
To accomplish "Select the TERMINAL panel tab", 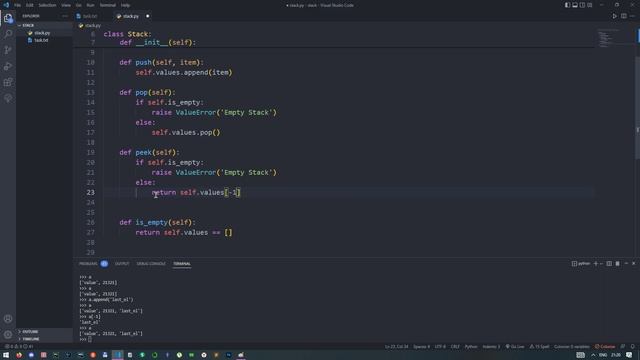I will coord(182,264).
